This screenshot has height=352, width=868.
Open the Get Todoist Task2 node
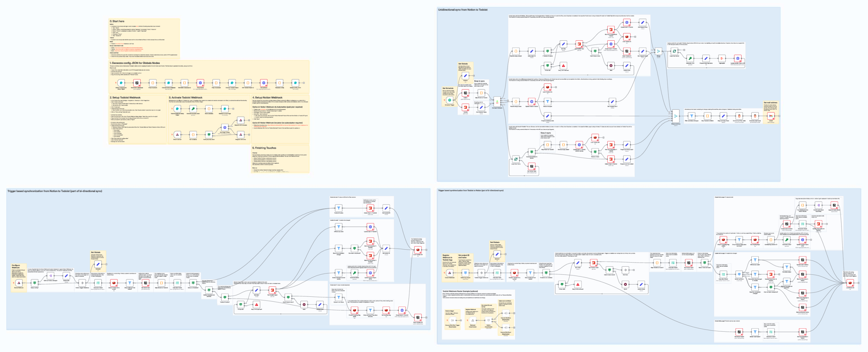[272, 290]
